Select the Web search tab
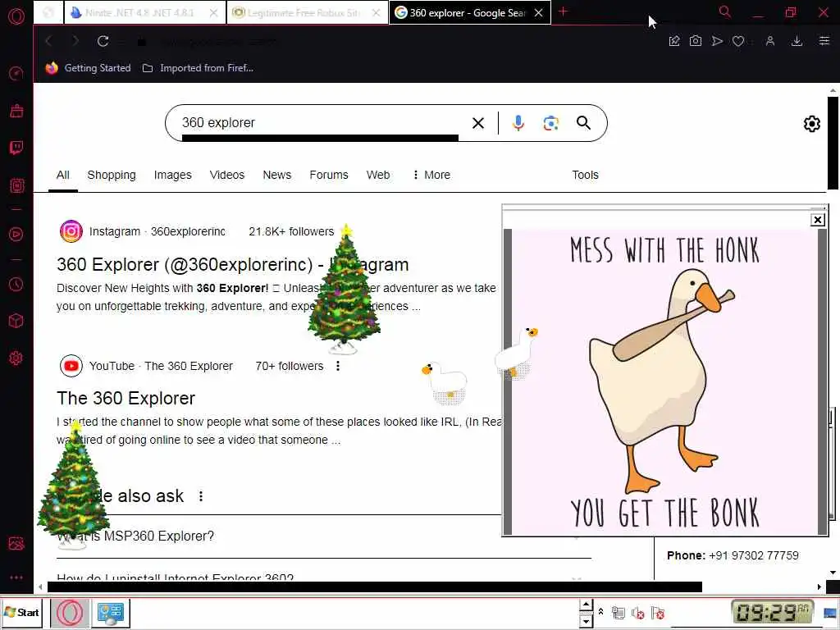Image resolution: width=840 pixels, height=630 pixels. [378, 176]
